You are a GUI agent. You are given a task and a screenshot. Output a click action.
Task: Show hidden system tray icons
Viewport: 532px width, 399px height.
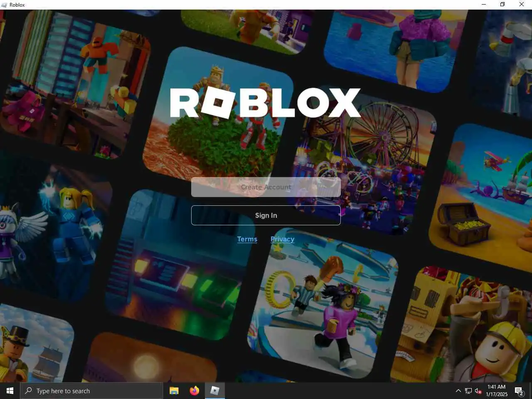coord(458,391)
